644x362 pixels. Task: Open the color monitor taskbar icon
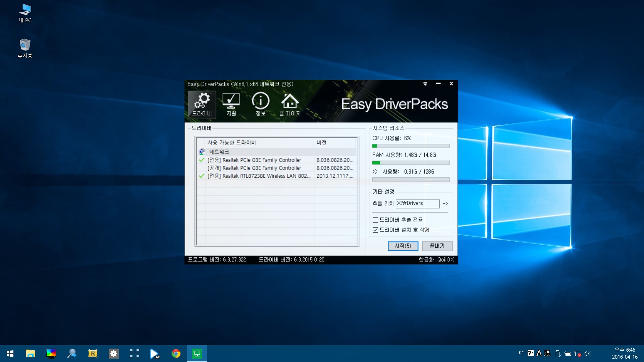point(51,354)
